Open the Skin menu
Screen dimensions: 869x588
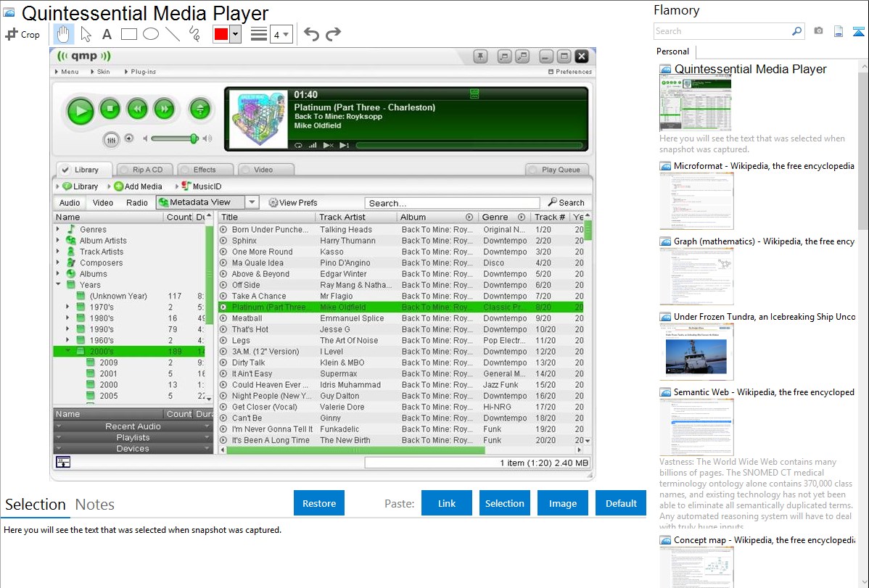[100, 72]
